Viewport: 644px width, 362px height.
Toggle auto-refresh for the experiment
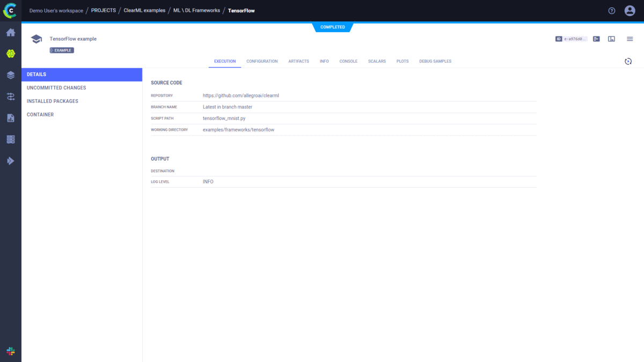pyautogui.click(x=628, y=61)
